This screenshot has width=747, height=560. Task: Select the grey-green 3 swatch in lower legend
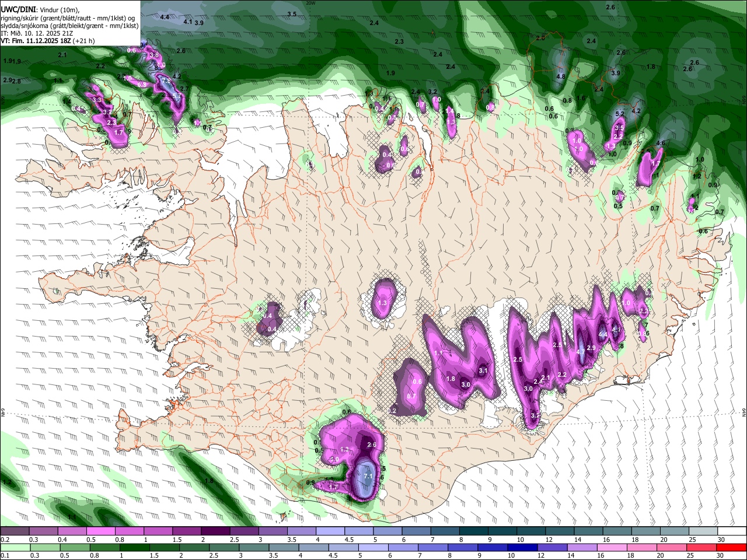pos(254,547)
